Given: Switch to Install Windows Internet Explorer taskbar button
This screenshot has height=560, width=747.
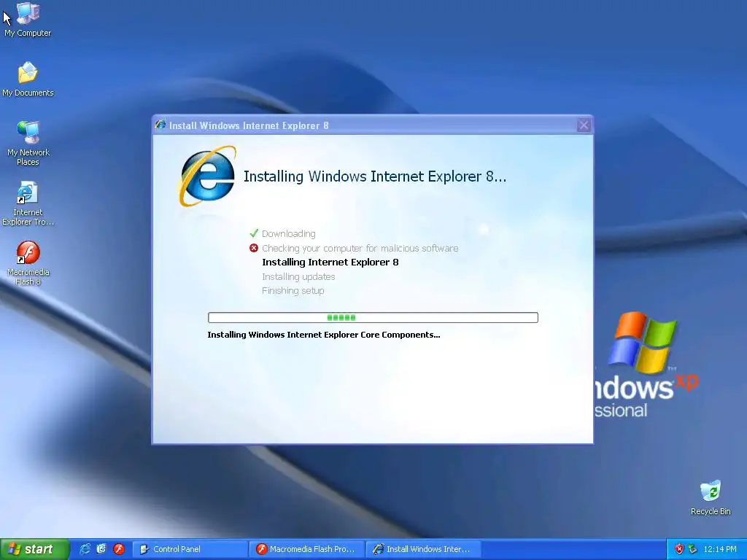Looking at the screenshot, I should point(423,549).
